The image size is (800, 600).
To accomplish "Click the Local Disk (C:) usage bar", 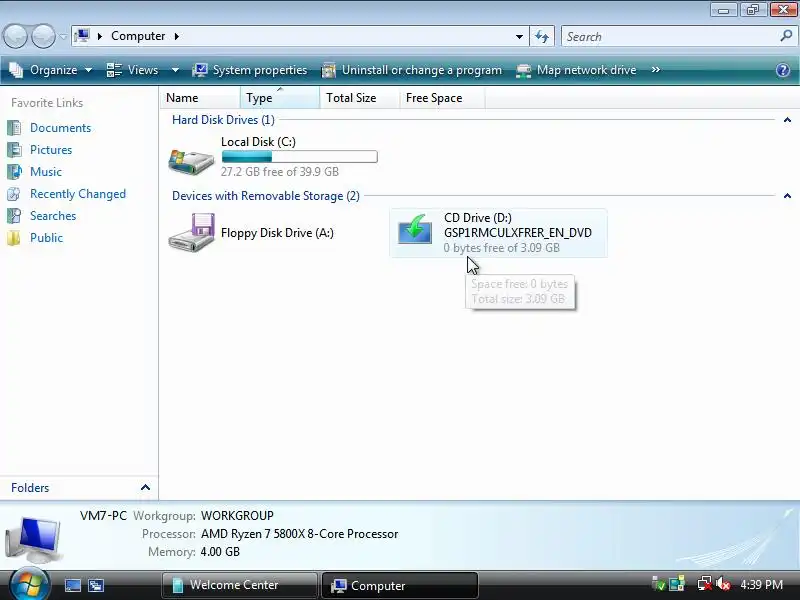I will (299, 157).
